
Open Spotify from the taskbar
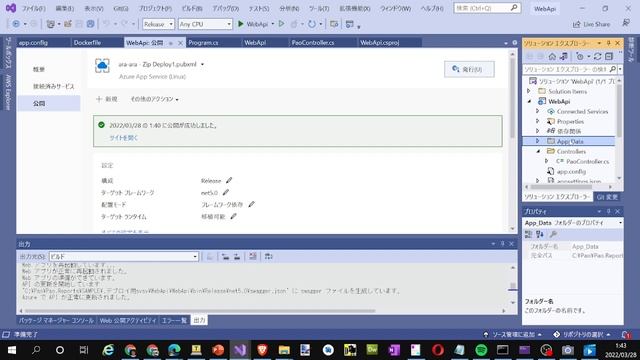481,350
